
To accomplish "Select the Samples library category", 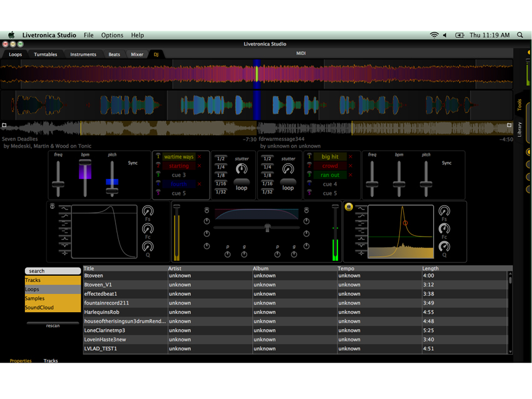I will pos(53,298).
